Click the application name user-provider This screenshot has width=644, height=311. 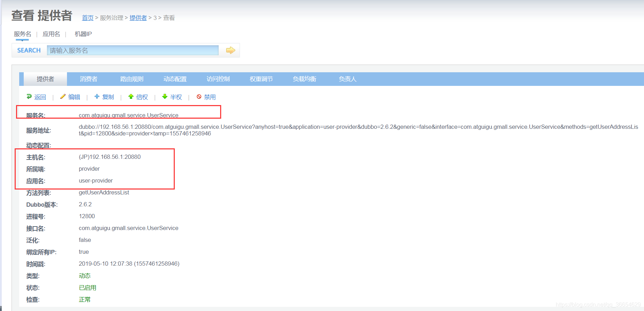(x=96, y=180)
